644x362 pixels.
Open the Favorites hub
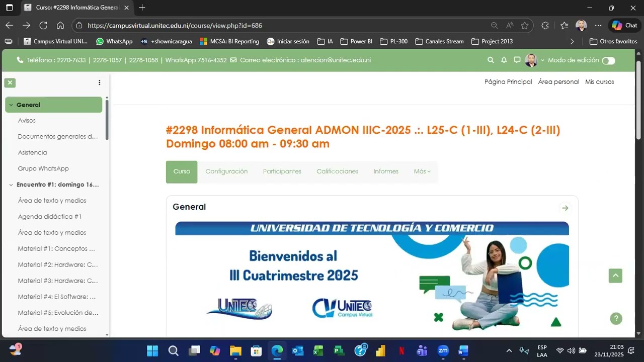point(564,25)
